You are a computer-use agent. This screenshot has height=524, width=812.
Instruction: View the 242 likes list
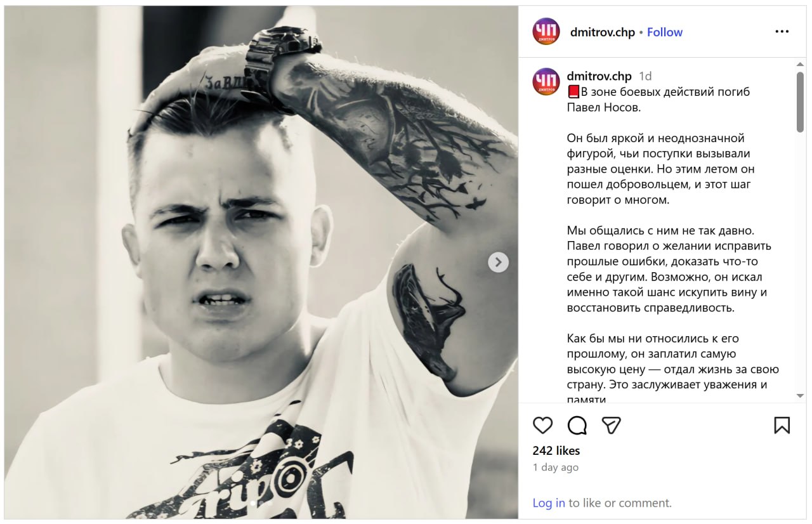[x=556, y=451]
